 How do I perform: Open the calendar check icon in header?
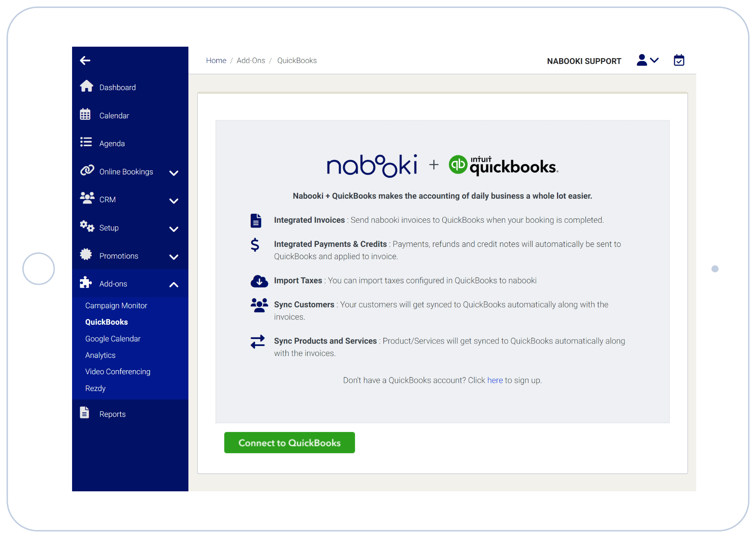click(679, 60)
